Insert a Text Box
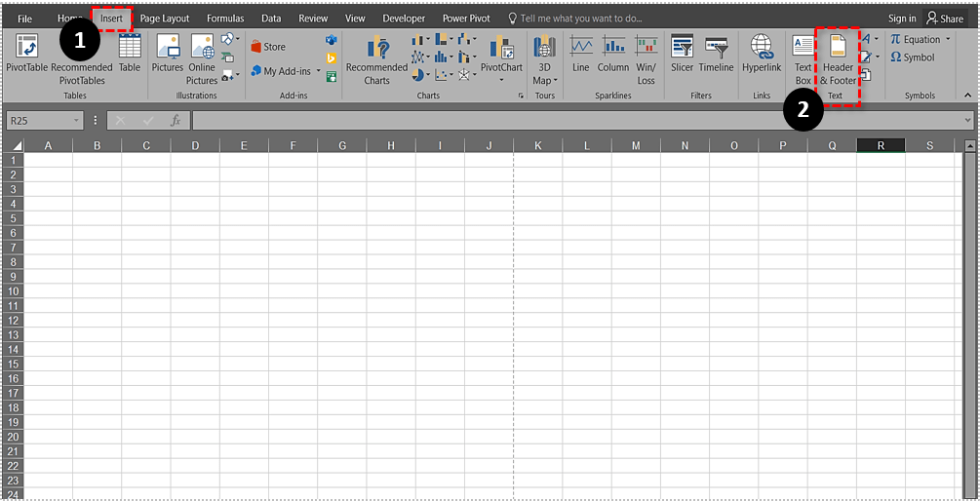 pyautogui.click(x=803, y=58)
